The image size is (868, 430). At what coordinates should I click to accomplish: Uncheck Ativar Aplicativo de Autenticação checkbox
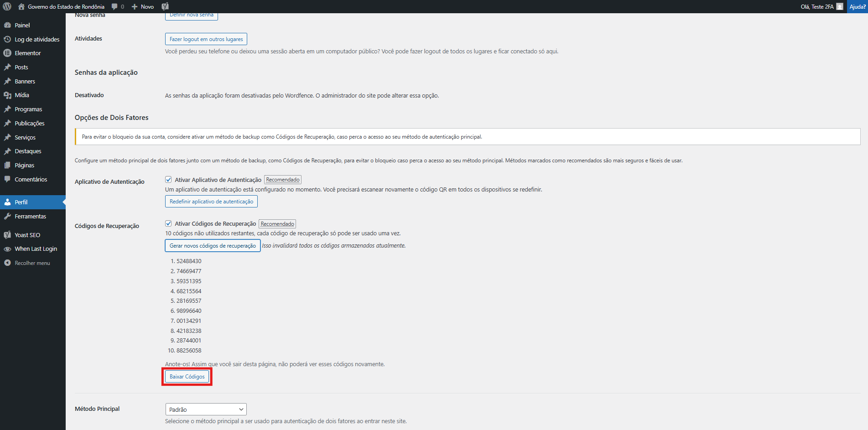tap(168, 180)
